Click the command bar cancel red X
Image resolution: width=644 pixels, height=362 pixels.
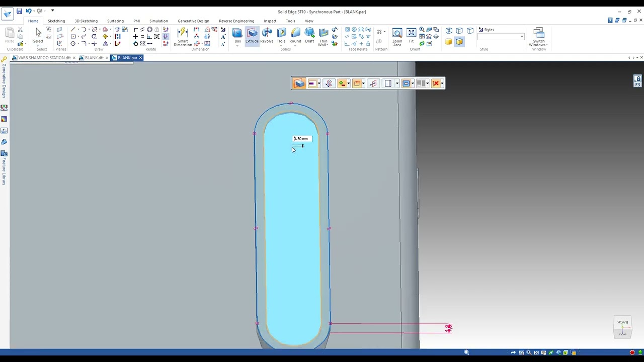[x=436, y=83]
